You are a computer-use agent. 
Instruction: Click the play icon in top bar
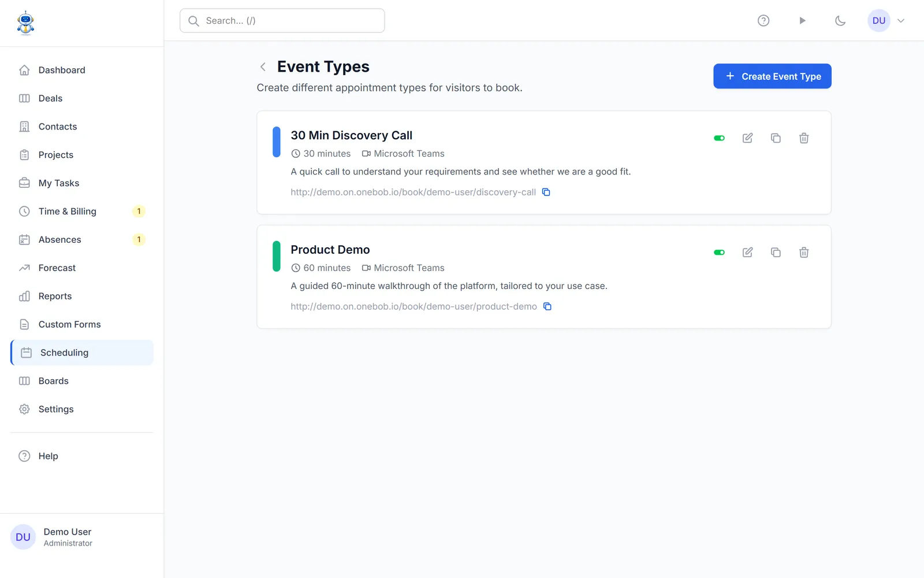coord(802,21)
